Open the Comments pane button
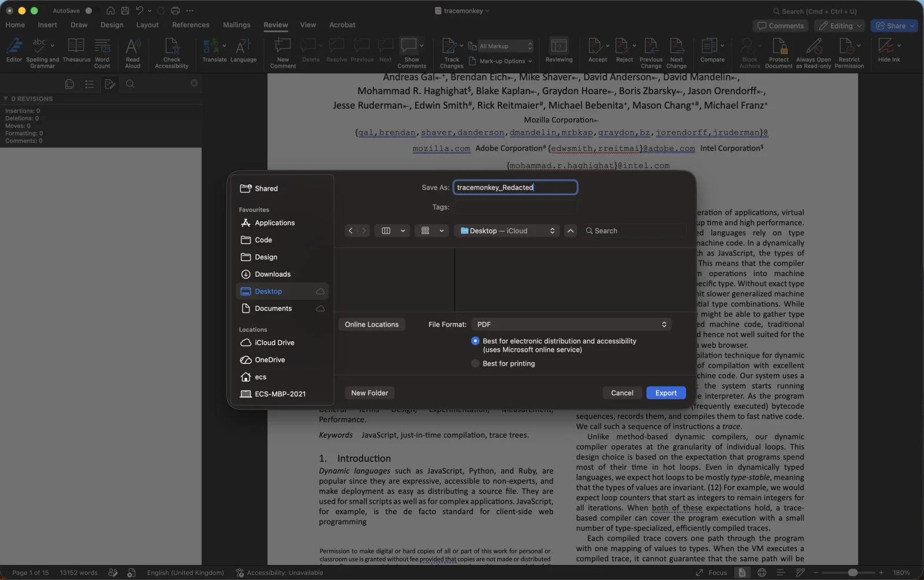The image size is (924, 580). coord(780,25)
